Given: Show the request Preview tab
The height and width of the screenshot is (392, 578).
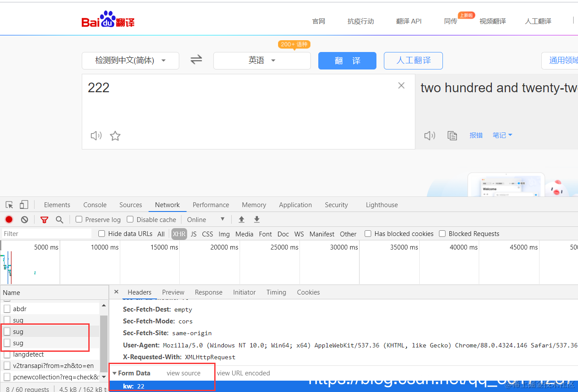Looking at the screenshot, I should [173, 292].
